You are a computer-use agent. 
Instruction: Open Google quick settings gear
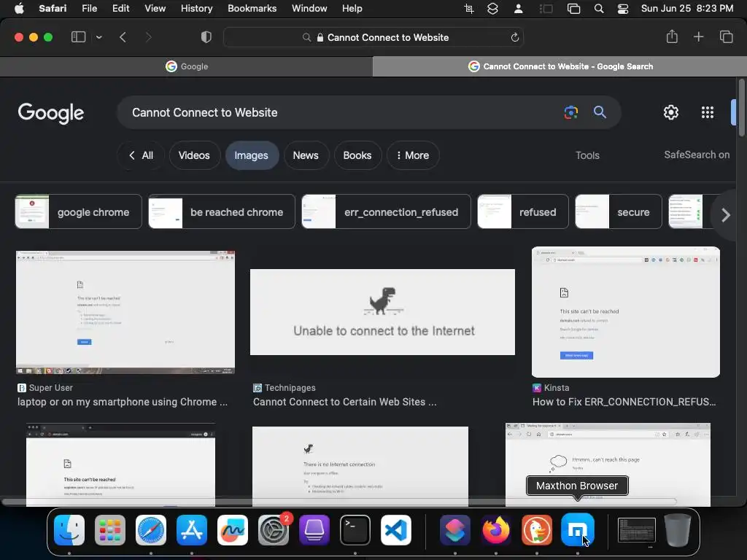click(x=671, y=112)
